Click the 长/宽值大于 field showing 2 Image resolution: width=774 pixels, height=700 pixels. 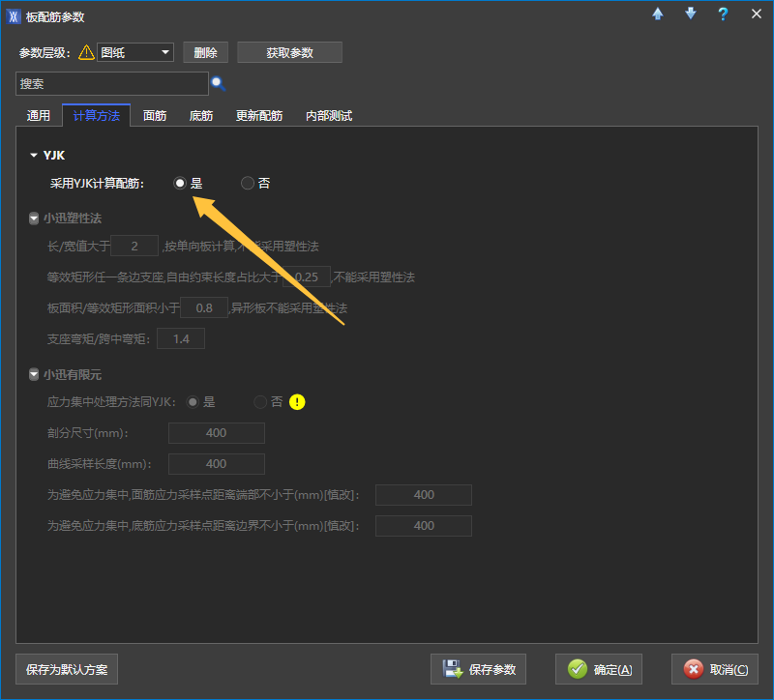point(134,246)
